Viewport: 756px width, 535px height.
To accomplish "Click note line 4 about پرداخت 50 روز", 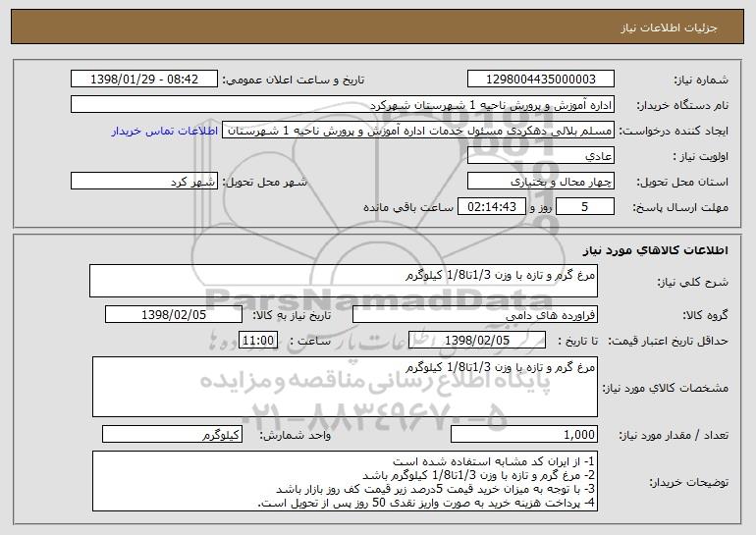I will [x=426, y=503].
